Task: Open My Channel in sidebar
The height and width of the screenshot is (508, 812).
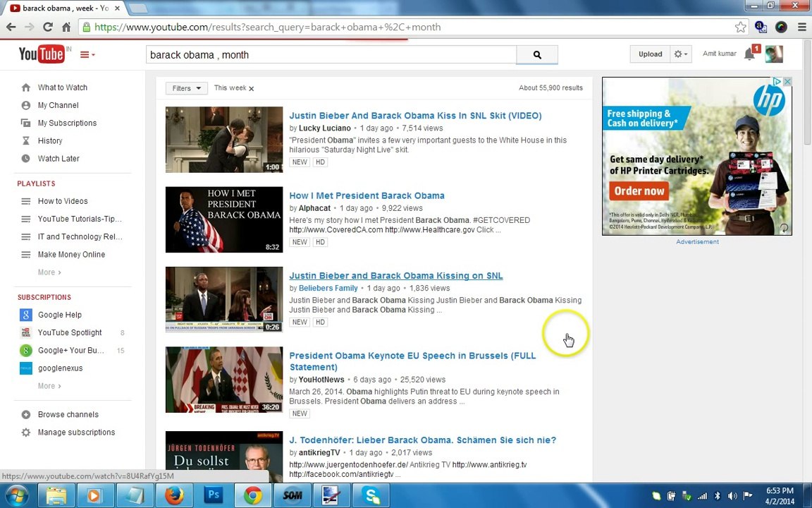Action: pos(58,105)
